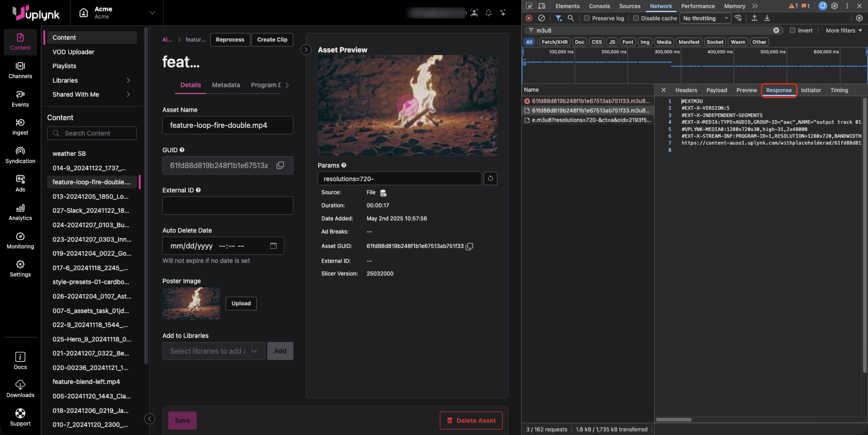Open the notifications bell icon

coord(488,13)
